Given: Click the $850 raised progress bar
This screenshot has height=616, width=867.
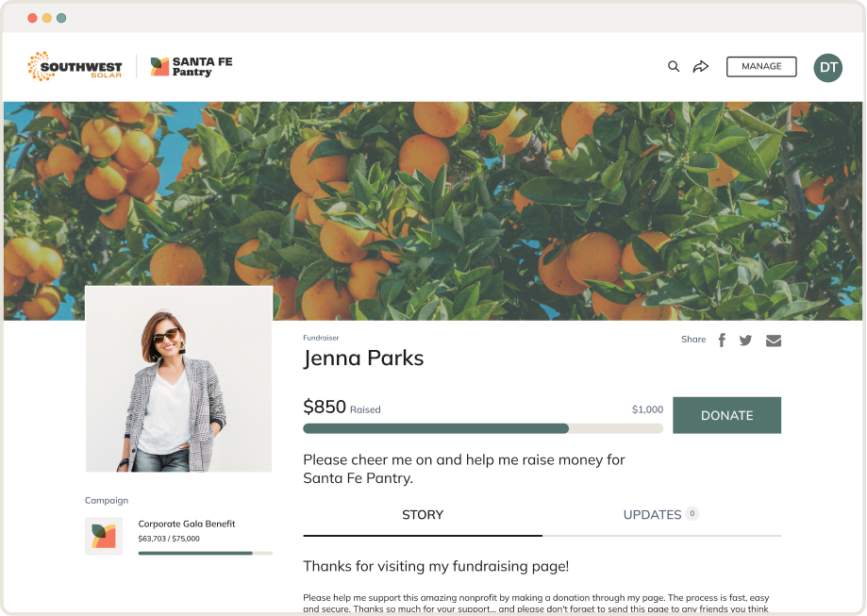Looking at the screenshot, I should pos(482,428).
